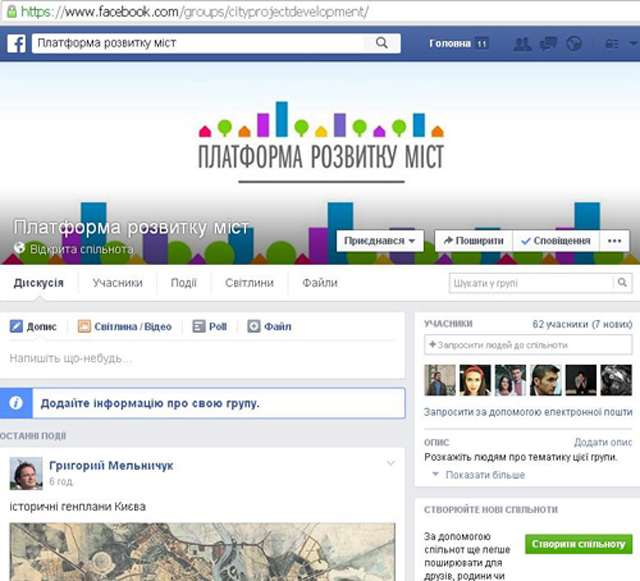Viewport: 640px width, 581px height.
Task: Open the three-dots more options button
Action: 615,241
